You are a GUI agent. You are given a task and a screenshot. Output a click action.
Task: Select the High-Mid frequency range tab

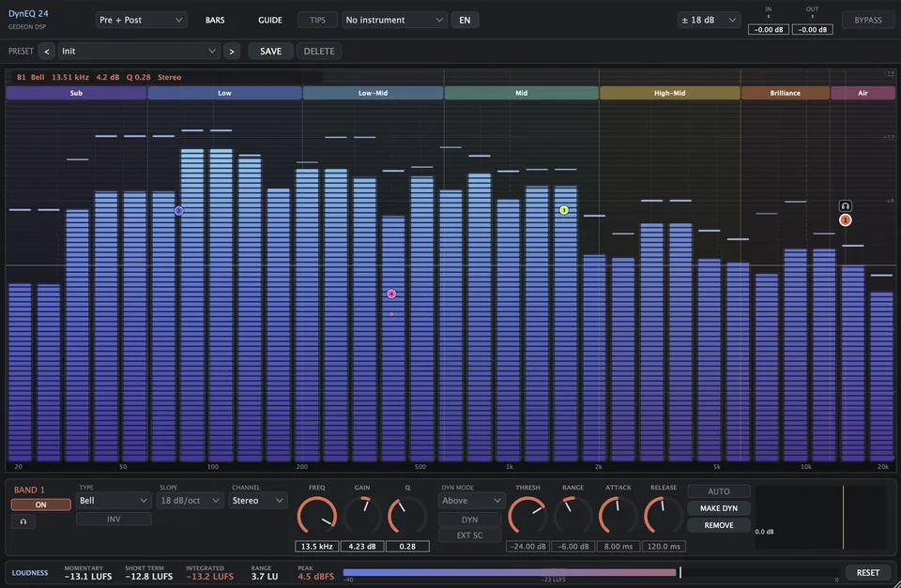coord(669,93)
